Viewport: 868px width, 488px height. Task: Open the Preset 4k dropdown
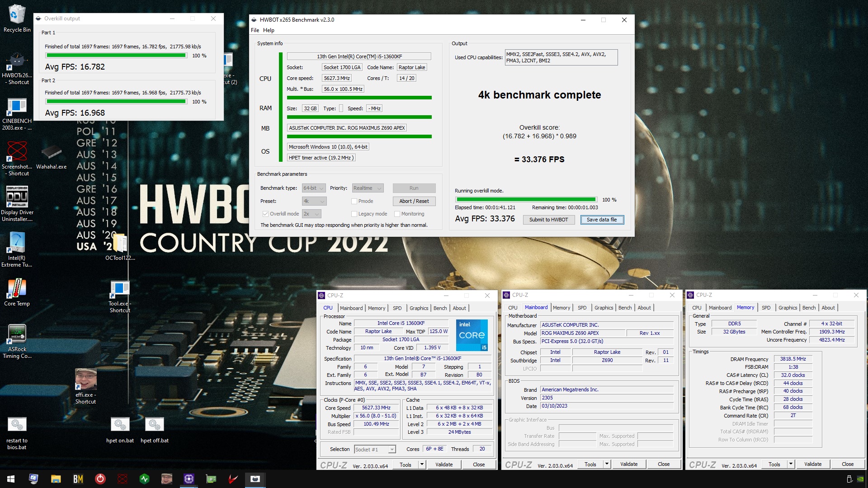click(x=314, y=201)
